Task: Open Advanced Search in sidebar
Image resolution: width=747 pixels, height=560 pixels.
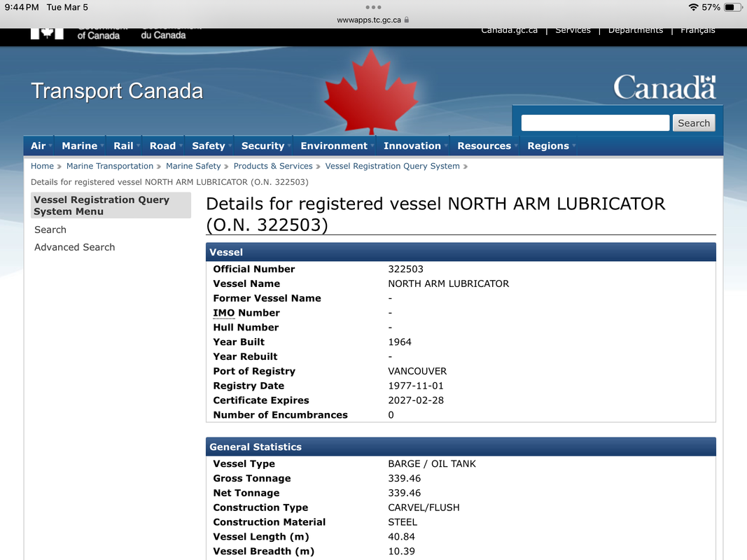Action: click(75, 248)
